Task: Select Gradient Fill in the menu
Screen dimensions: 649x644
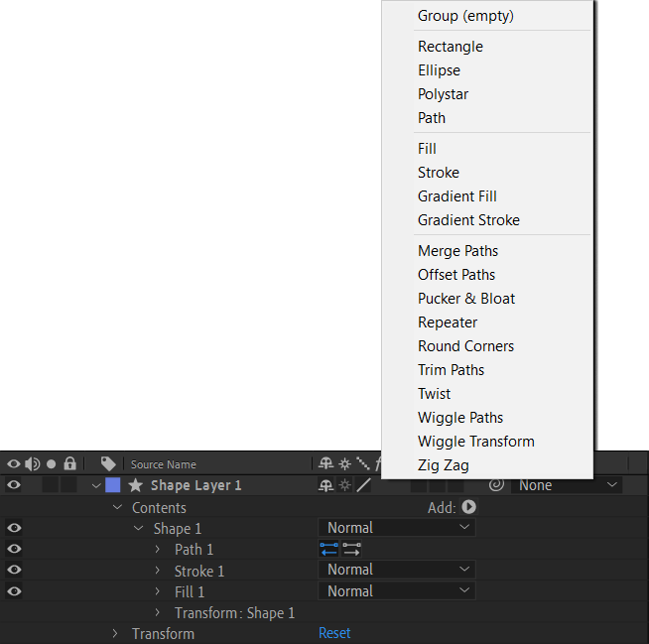Action: coord(456,196)
